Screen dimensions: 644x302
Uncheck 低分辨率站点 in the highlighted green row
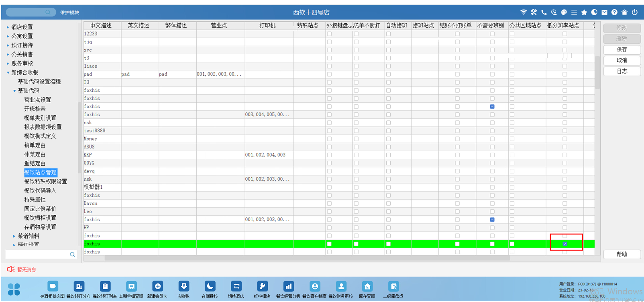(x=565, y=244)
